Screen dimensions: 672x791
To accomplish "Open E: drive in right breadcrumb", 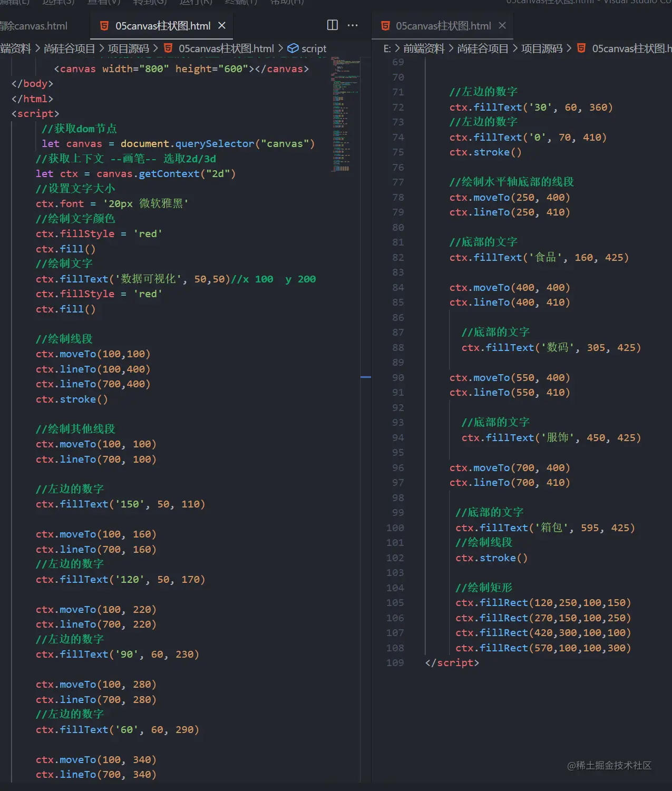I will [x=387, y=48].
